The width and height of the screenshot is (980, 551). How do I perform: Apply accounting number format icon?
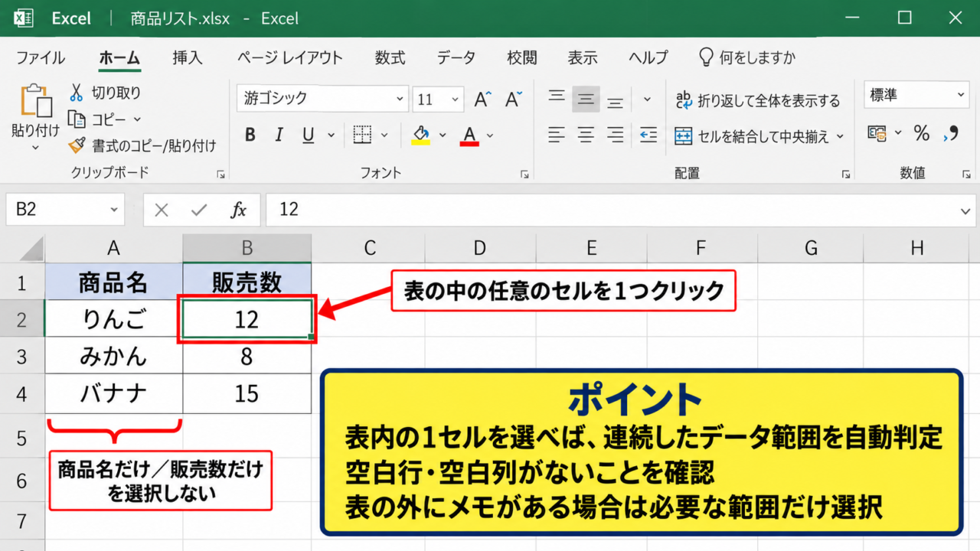[x=877, y=134]
